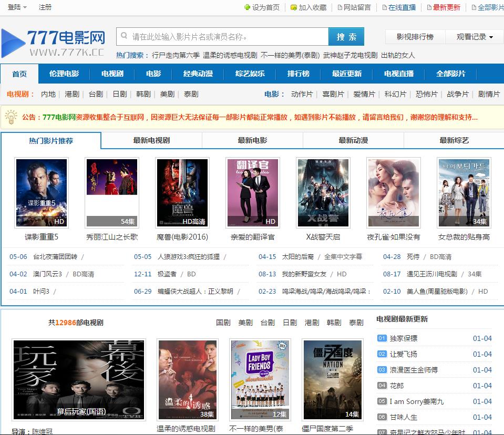
Task: Filter TV dramas by 泰剧 in lower section
Action: pyautogui.click(x=356, y=323)
